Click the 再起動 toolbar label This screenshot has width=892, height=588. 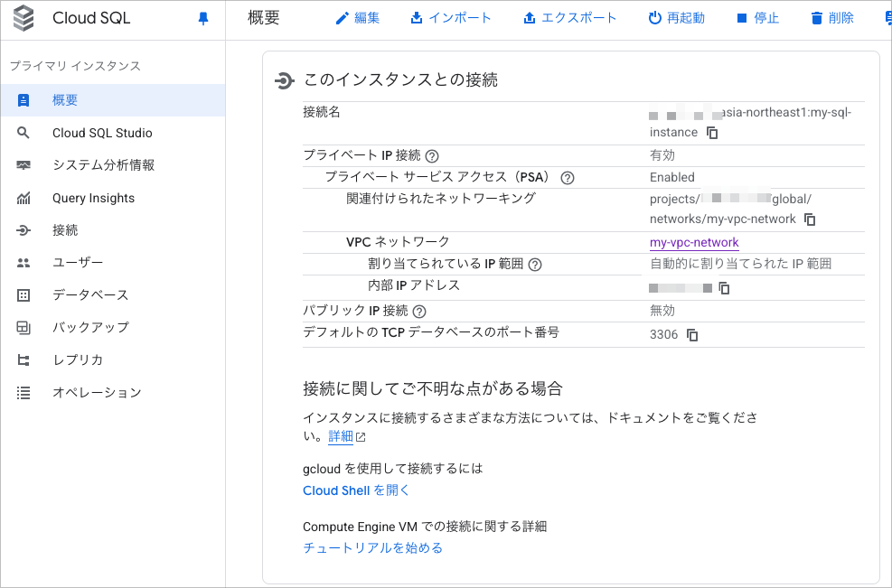(x=686, y=18)
